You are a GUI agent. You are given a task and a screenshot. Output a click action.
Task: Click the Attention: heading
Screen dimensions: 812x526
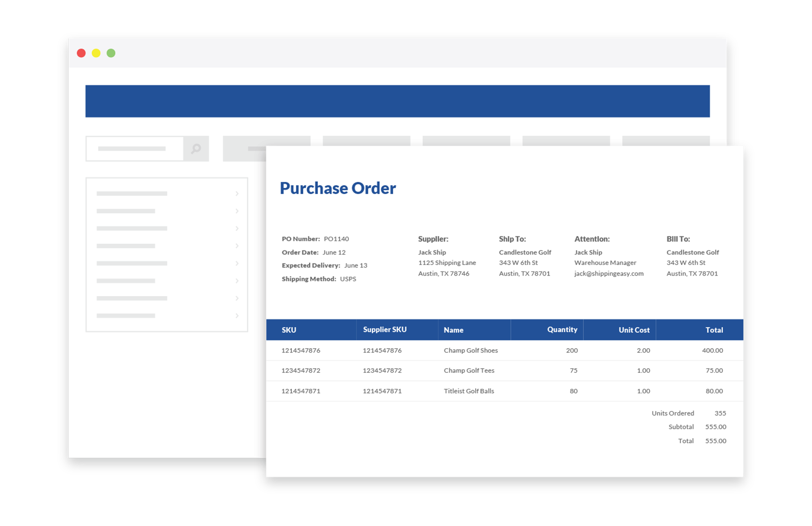[x=592, y=239]
